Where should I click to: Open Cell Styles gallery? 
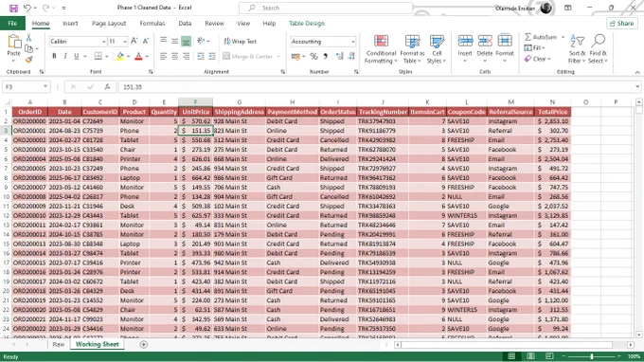coord(437,49)
